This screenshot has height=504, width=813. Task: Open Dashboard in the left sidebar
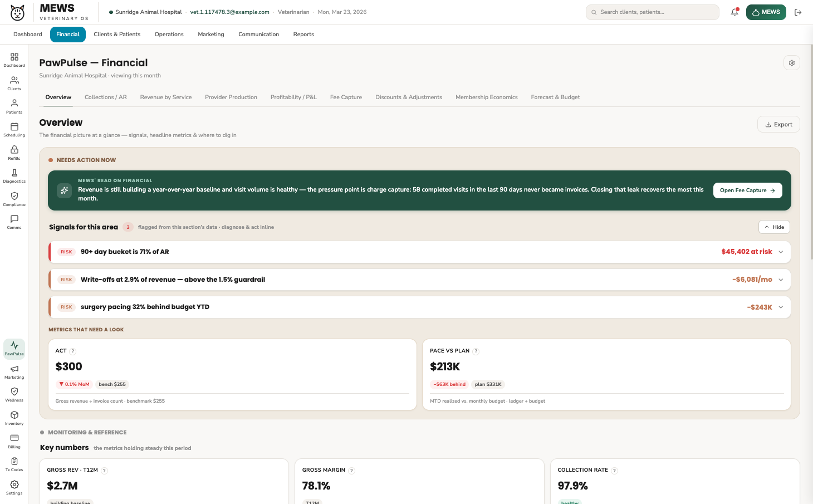14,60
